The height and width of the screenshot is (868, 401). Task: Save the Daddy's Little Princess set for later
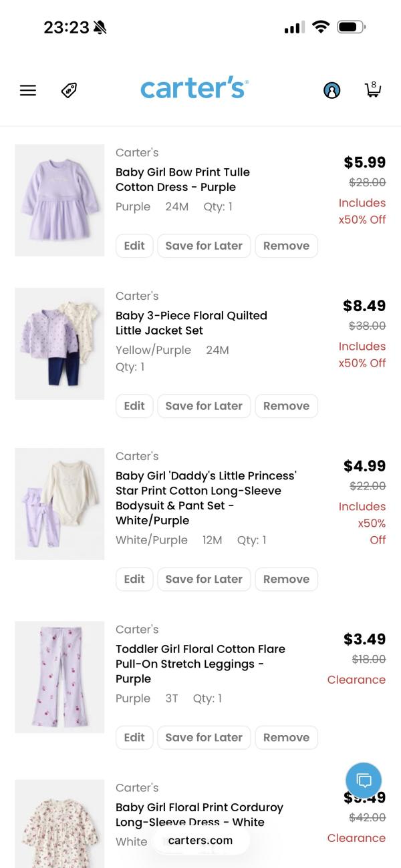coord(204,580)
